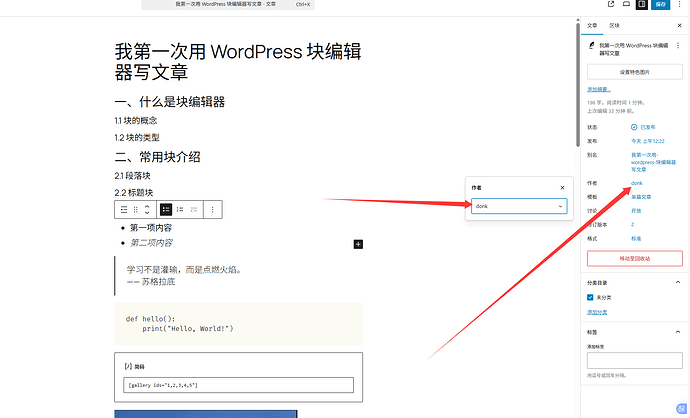Click the editor vertical scrollbar thumb

tap(578, 84)
